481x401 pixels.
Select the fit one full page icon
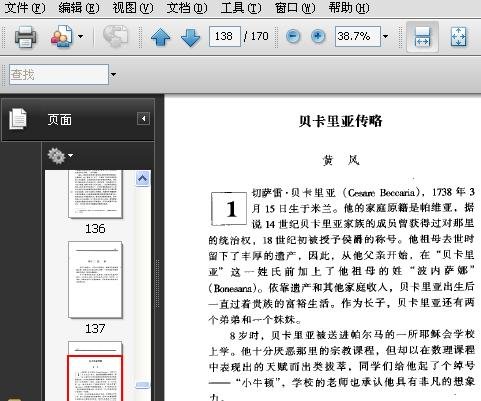pyautogui.click(x=458, y=37)
